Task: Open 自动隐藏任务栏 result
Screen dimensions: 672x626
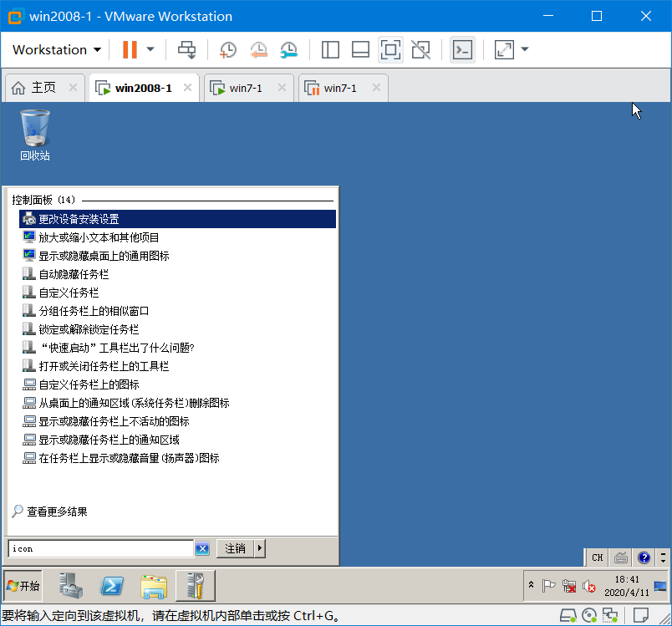Action: coord(177,274)
